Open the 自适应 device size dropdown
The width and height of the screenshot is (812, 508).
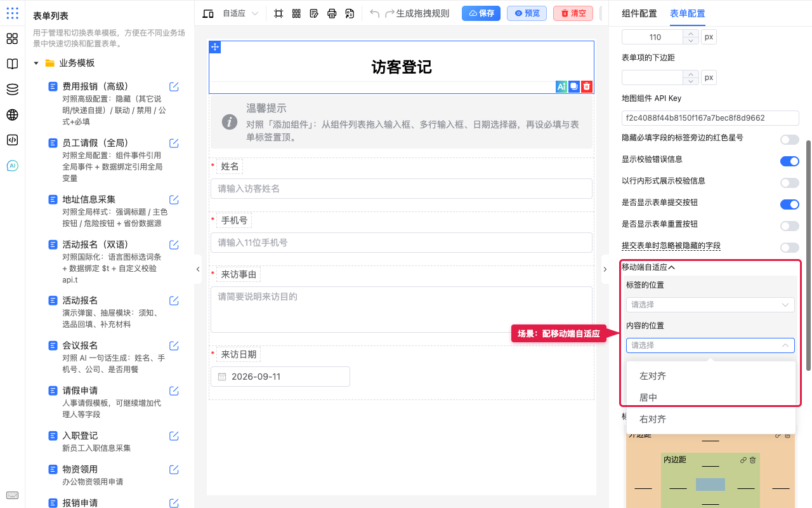[x=240, y=13]
